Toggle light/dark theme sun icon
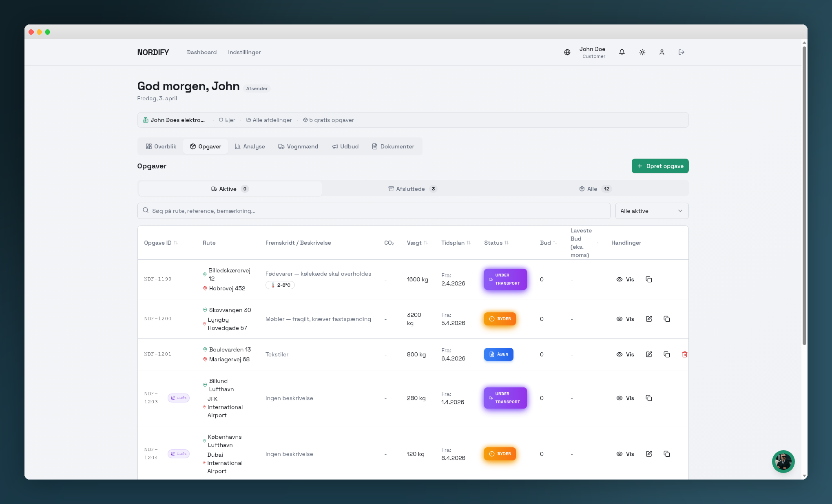Image resolution: width=832 pixels, height=504 pixels. pyautogui.click(x=642, y=52)
